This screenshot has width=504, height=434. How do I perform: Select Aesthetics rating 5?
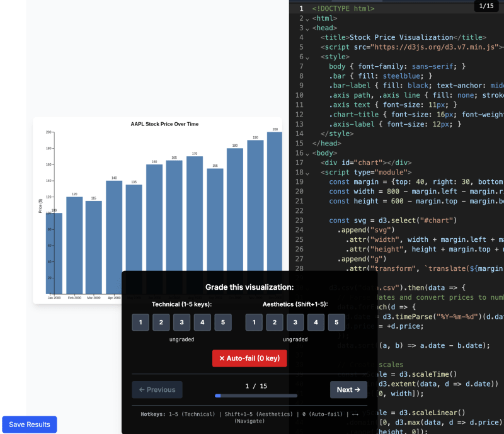click(336, 322)
